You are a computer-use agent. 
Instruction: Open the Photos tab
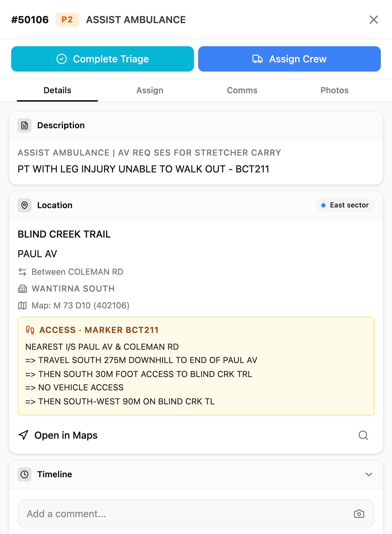pos(334,90)
